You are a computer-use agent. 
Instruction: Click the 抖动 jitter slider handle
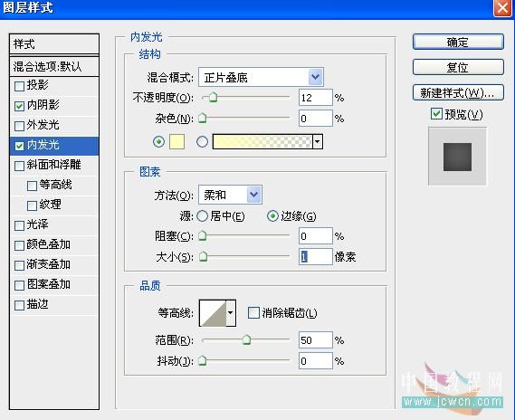pos(203,361)
